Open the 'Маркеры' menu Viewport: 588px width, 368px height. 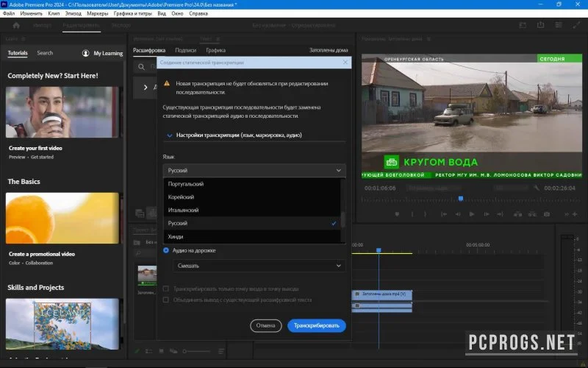click(x=98, y=13)
